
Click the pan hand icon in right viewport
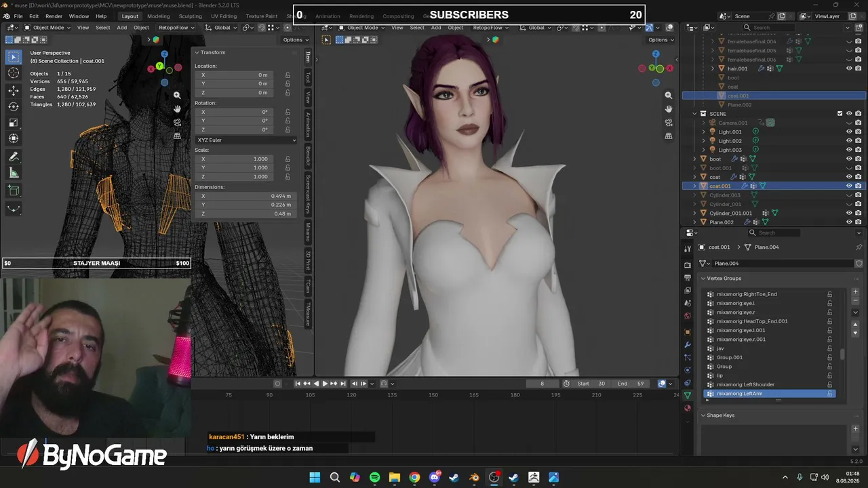point(669,109)
